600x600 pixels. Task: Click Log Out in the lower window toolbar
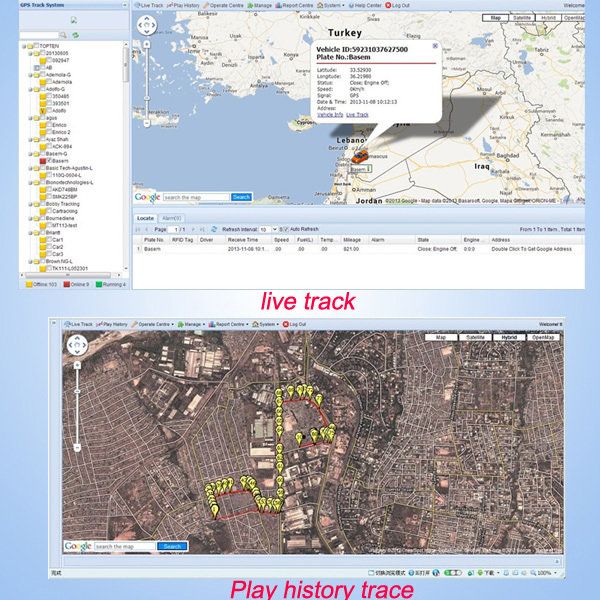pyautogui.click(x=294, y=324)
